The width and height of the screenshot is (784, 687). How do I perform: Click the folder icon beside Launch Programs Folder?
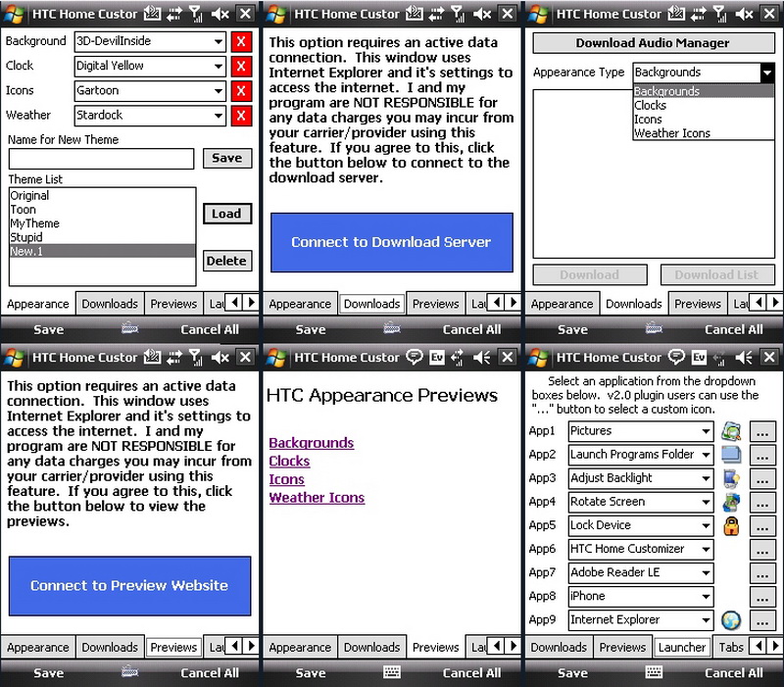point(731,455)
